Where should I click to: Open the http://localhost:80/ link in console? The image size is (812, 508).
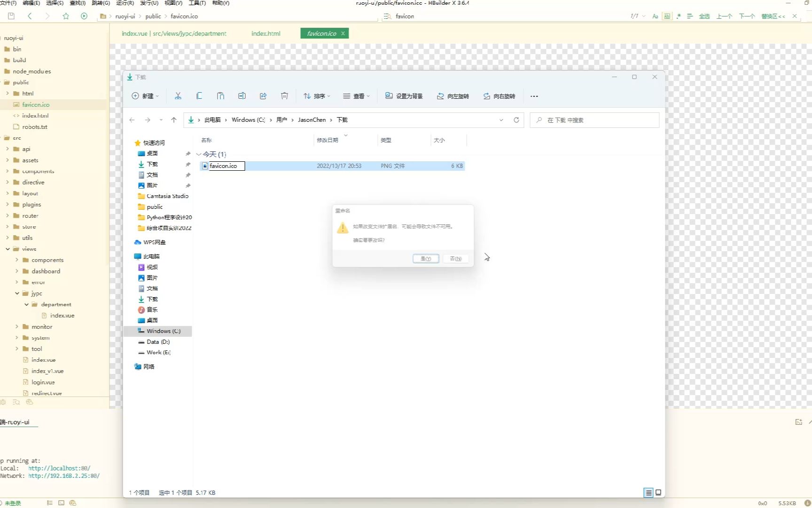point(59,468)
